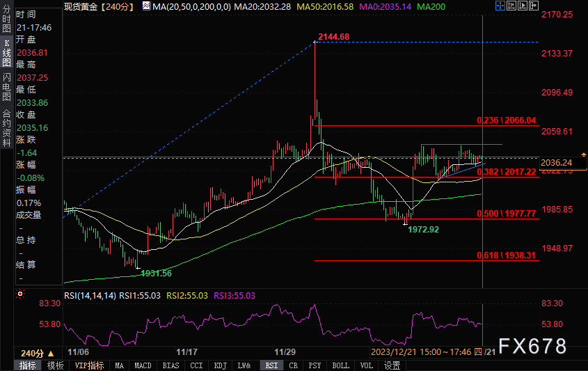Screen dimensions: 588x371
Task: Click the MA indicator icon beside MA(20,50,0,200,0,0)
Action: point(146,6)
